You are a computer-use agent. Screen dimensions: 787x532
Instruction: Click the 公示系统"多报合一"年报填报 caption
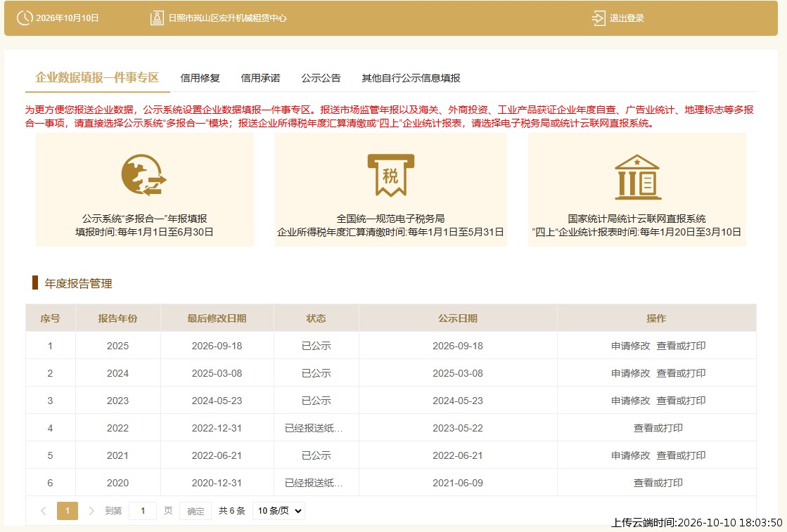pyautogui.click(x=145, y=219)
